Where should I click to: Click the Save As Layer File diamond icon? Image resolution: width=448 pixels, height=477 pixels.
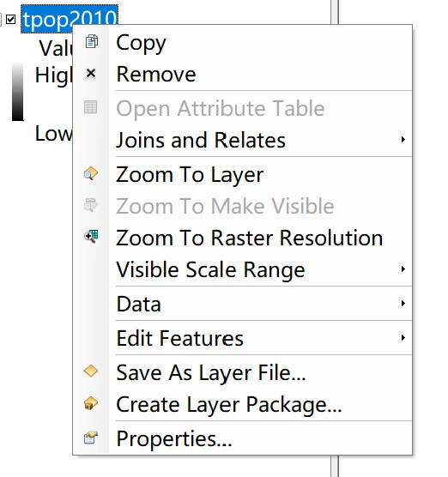click(91, 371)
